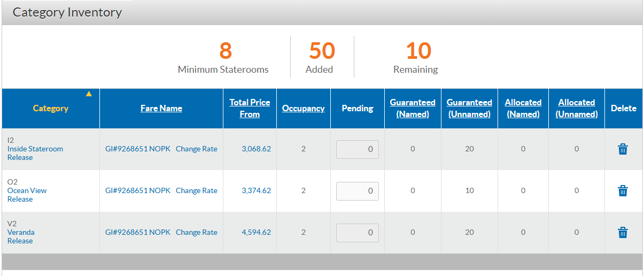Sort by Fare Name column
This screenshot has width=644, height=276.
tap(161, 108)
